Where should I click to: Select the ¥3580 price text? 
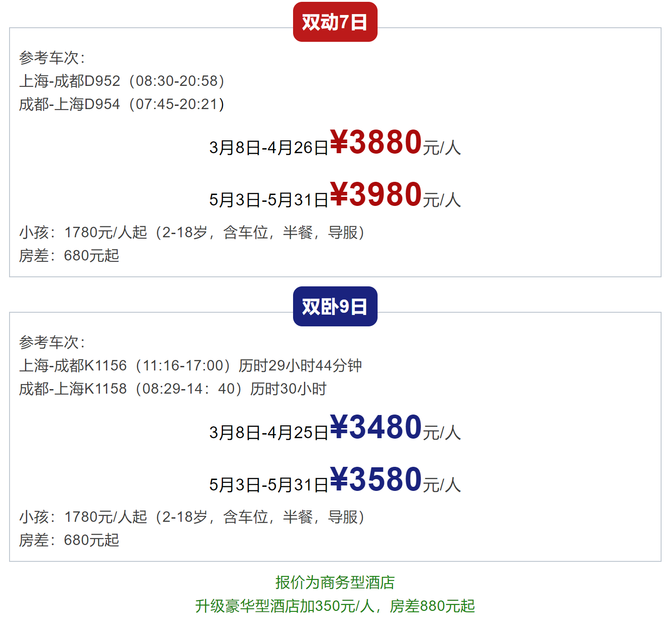(x=376, y=480)
